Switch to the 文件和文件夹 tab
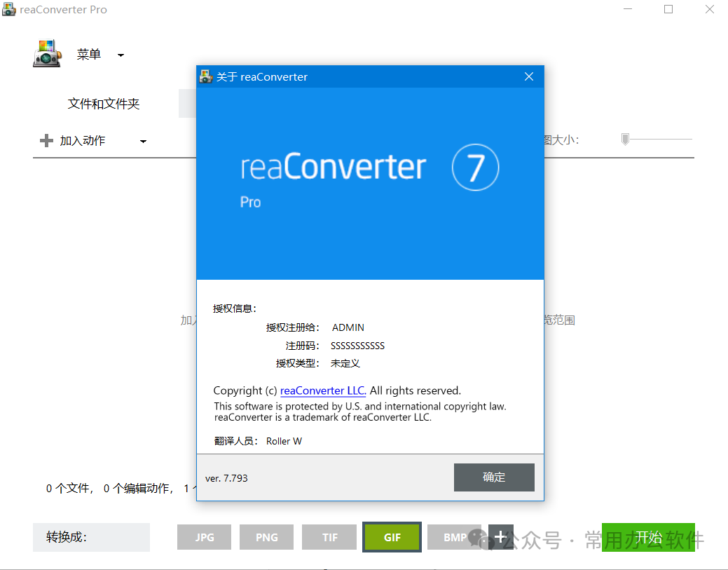The width and height of the screenshot is (728, 570). pyautogui.click(x=104, y=104)
